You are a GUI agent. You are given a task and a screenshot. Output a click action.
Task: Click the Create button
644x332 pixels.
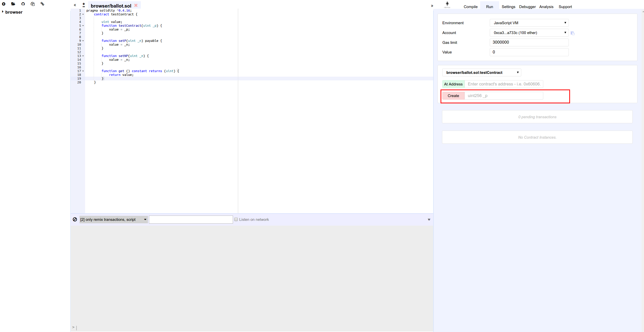(453, 96)
